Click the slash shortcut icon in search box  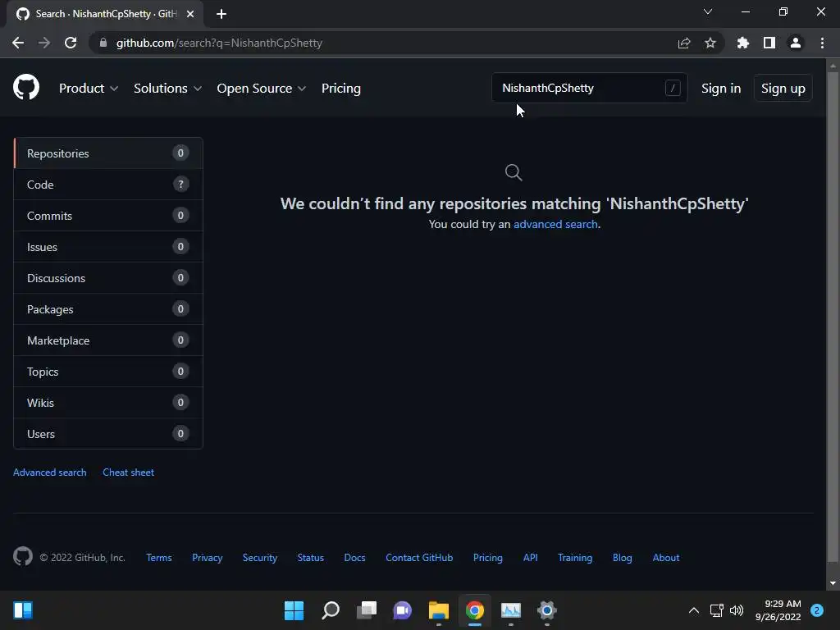coord(673,88)
